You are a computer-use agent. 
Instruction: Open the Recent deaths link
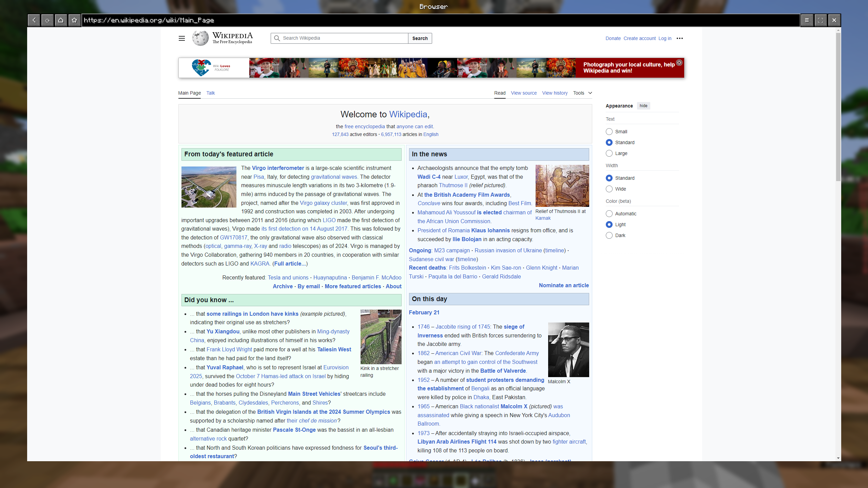coord(427,268)
